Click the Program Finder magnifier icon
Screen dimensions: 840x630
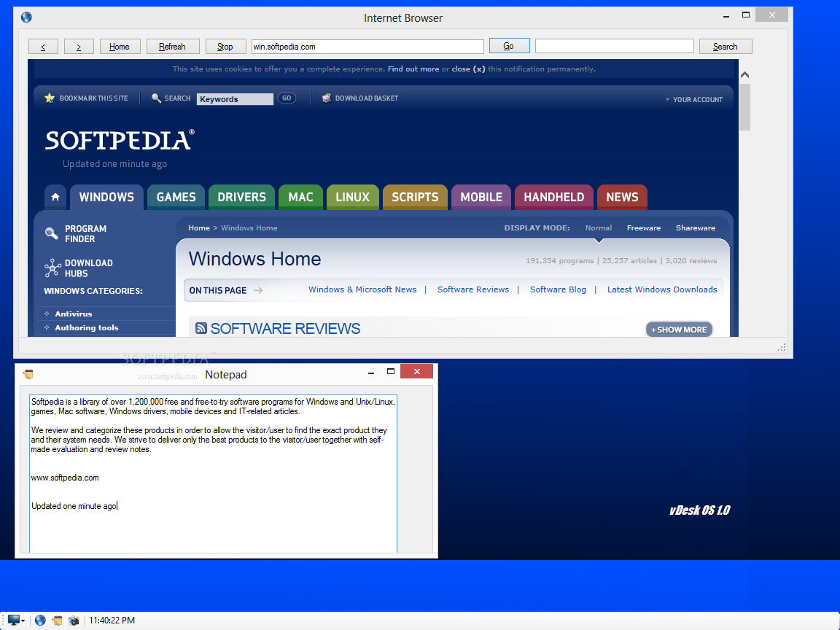52,233
